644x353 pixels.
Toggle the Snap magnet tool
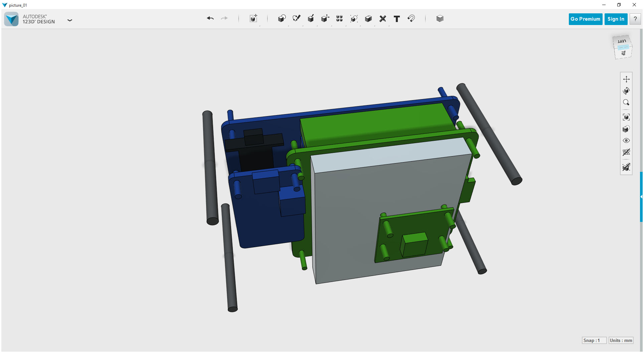411,19
